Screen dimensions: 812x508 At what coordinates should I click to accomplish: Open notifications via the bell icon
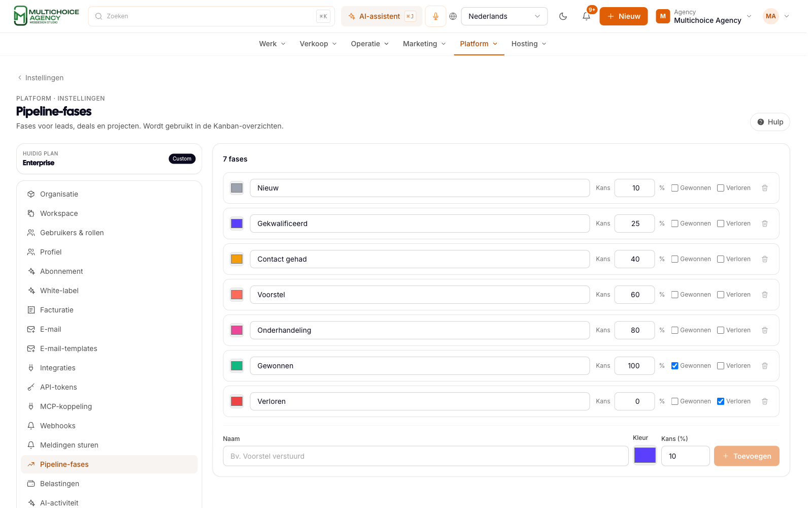coord(586,16)
